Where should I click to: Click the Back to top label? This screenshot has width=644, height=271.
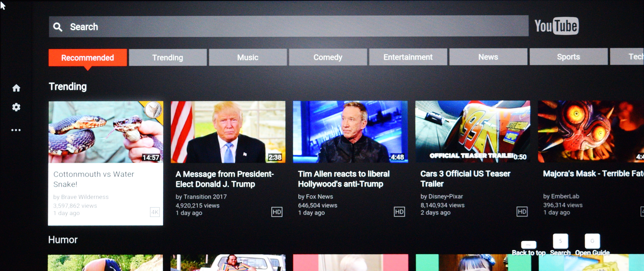tap(529, 253)
